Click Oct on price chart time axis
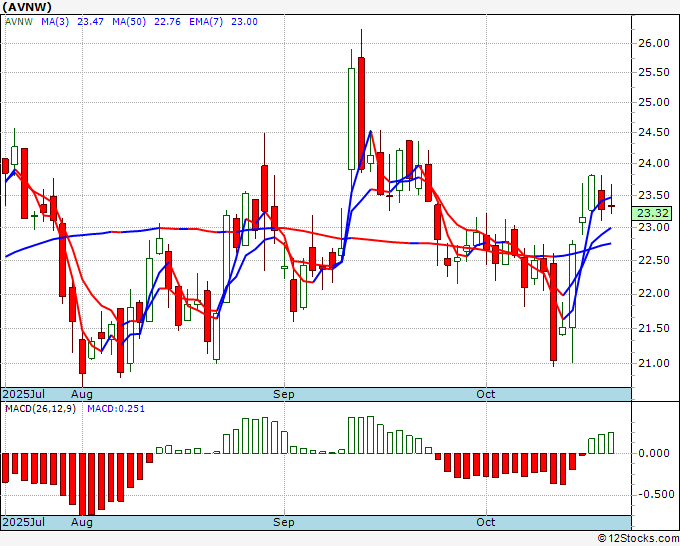Image resolution: width=680 pixels, height=546 pixels. 486,394
